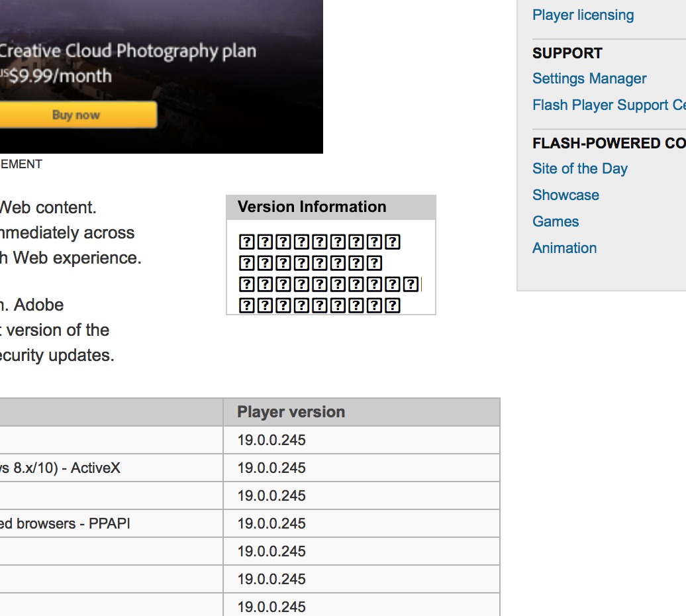Open the Showcase link
Screen dimensions: 686x616
[565, 195]
